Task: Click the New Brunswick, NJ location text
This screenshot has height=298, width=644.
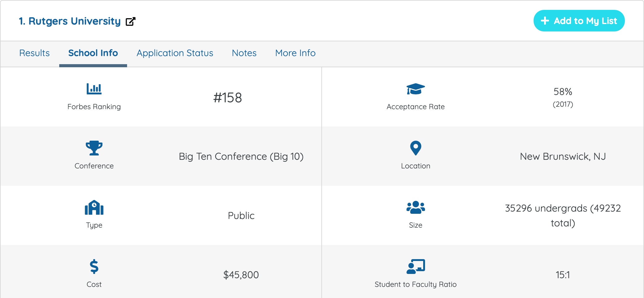Action: click(x=563, y=157)
